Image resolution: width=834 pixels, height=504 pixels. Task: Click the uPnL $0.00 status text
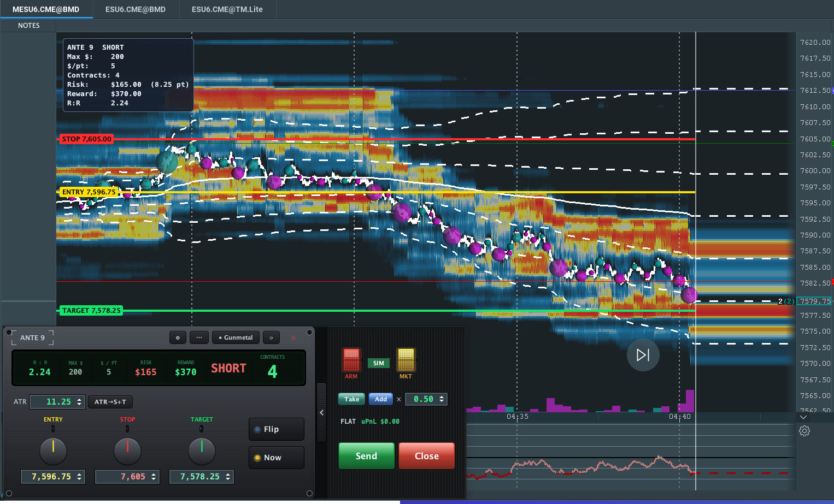click(380, 422)
